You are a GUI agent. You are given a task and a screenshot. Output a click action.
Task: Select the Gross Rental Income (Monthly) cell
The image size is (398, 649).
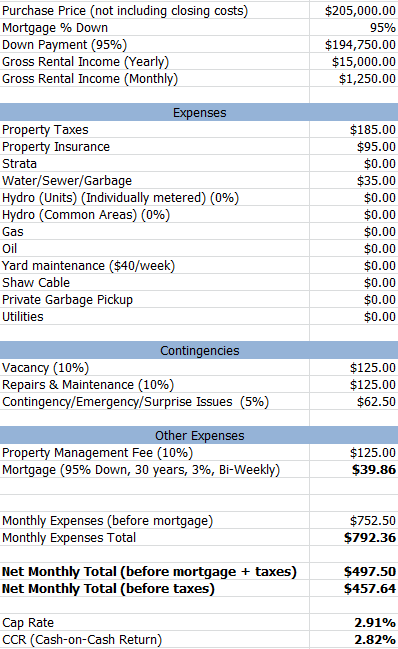[x=354, y=79]
